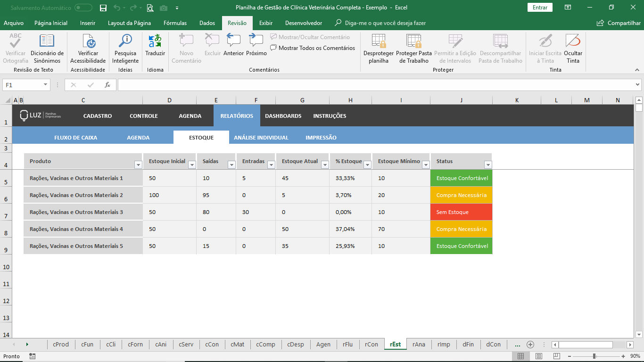
Task: Open ribbon display options icon
Action: point(568,8)
